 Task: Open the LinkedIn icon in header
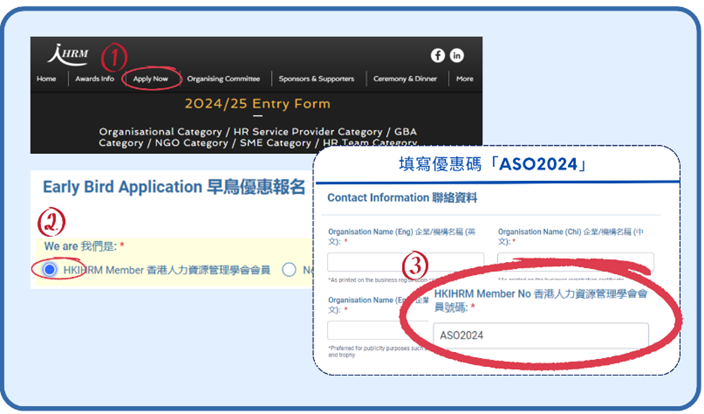coord(457,55)
